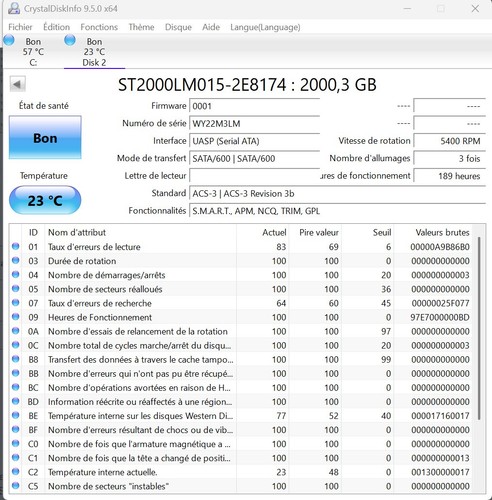Click the previous disk arrow button
Viewport: 492px width, 500px height.
click(17, 84)
